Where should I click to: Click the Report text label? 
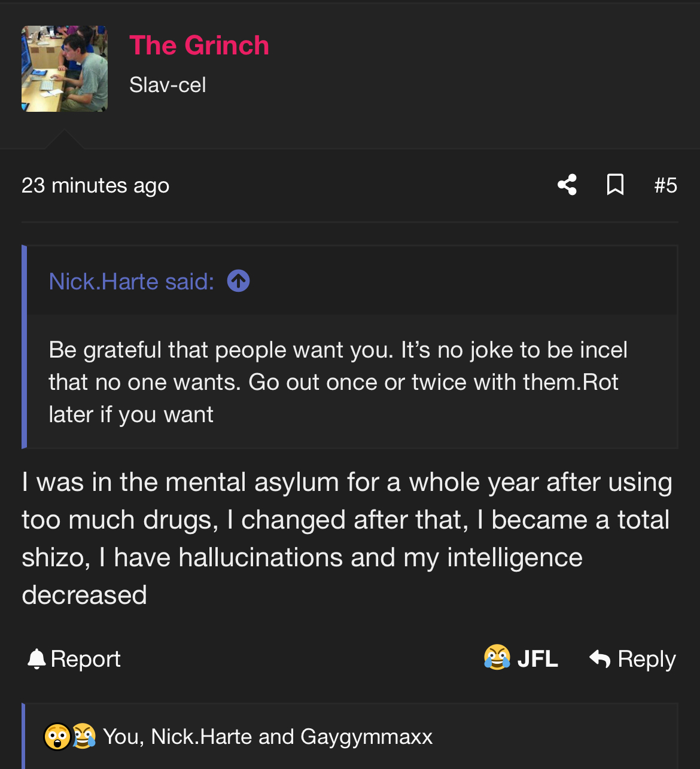pyautogui.click(x=86, y=659)
